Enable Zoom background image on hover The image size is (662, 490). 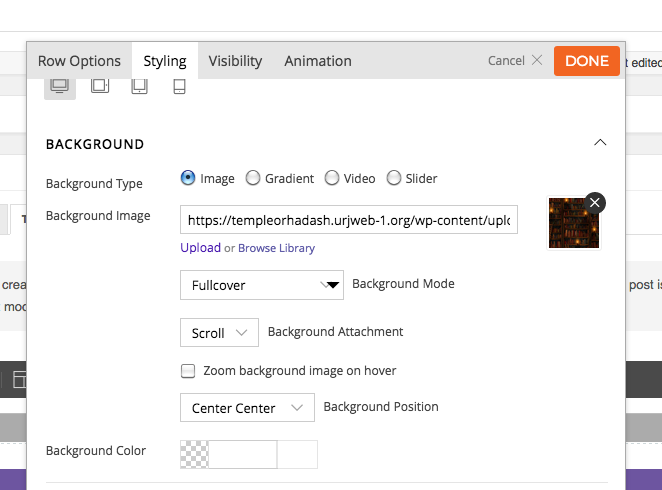tap(188, 371)
